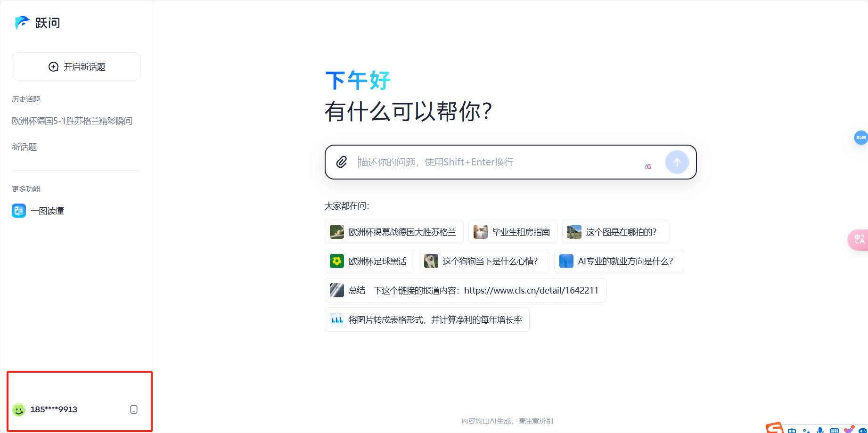868x433 pixels.
Task: Select 新话题 in the sidebar
Action: pos(25,147)
